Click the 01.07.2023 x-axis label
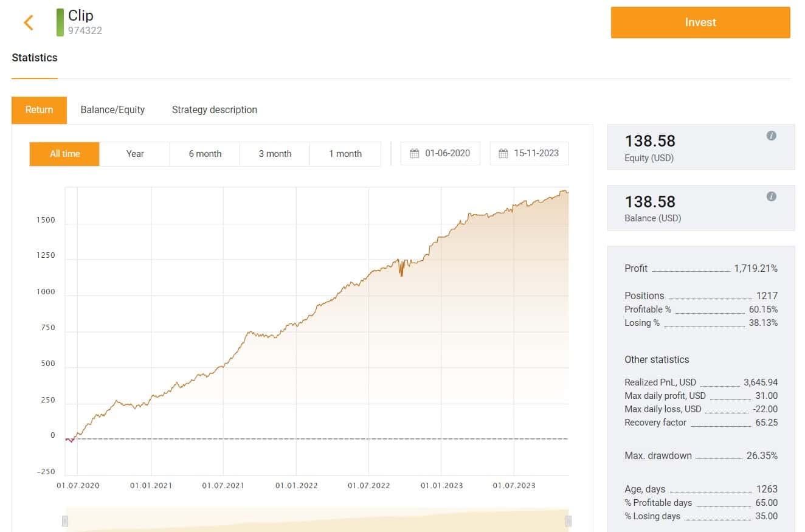Image resolution: width=805 pixels, height=532 pixels. click(x=514, y=486)
